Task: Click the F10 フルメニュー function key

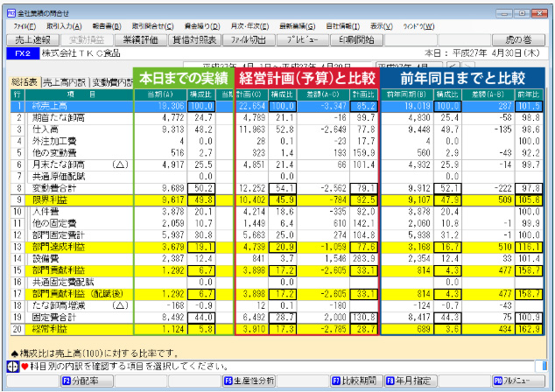Action: pyautogui.click(x=519, y=381)
